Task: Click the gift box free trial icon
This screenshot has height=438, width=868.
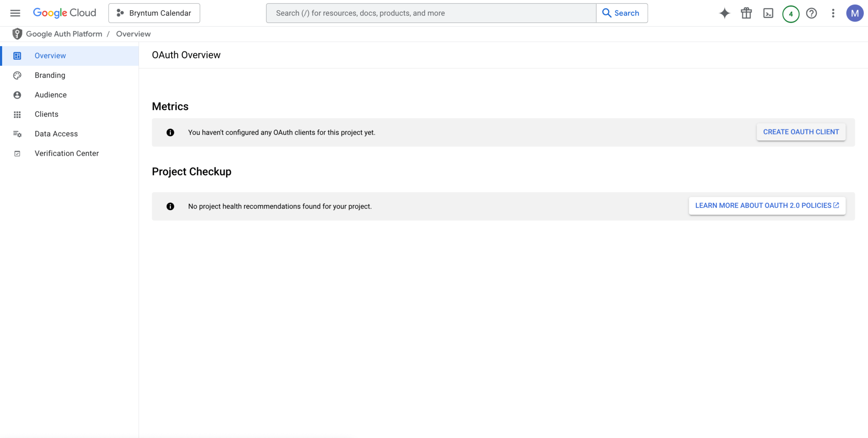Action: tap(746, 13)
